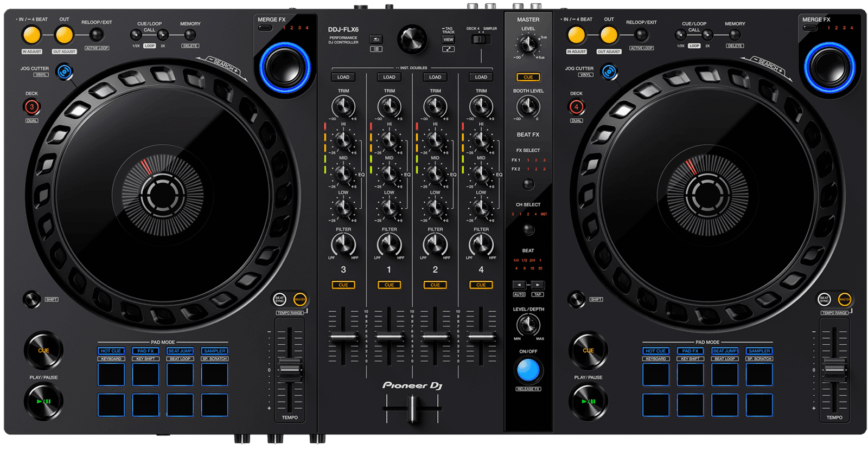Click channel 3 FILTER knob
Viewport: 868px width, 451px height.
[343, 245]
